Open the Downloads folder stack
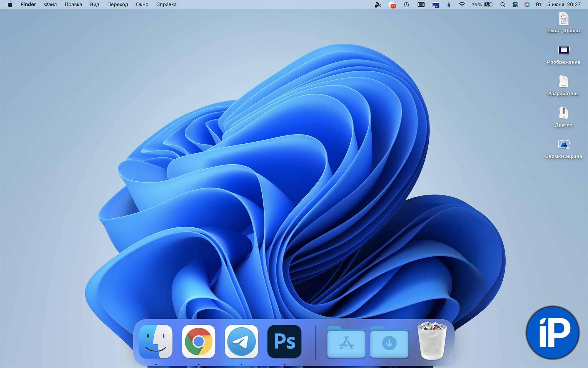This screenshot has width=588, height=368. 389,342
